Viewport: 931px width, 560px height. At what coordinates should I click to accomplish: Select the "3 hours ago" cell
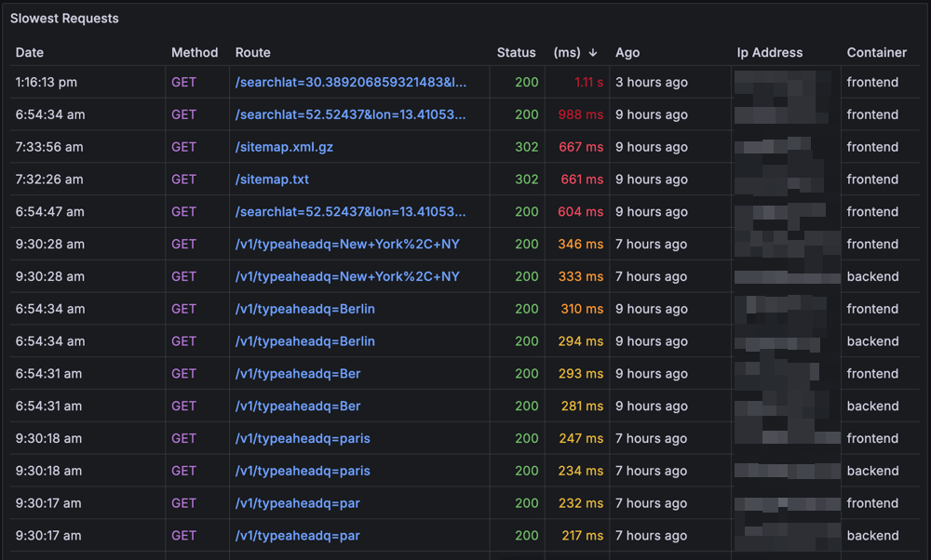[x=652, y=82]
